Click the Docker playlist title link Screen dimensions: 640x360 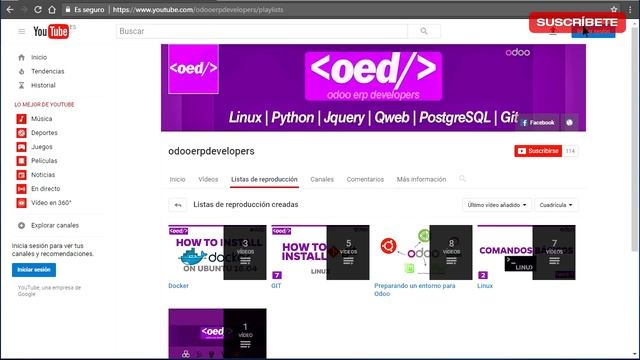pos(178,286)
